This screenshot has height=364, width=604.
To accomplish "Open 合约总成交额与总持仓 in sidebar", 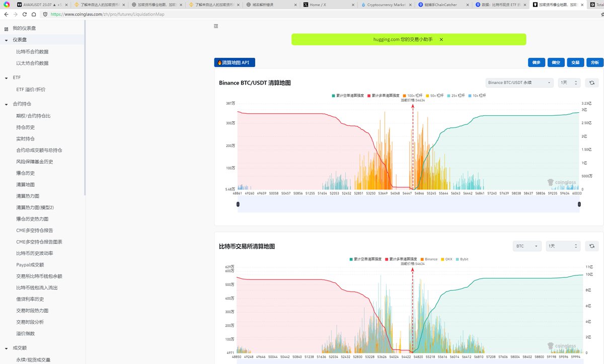I will coord(39,150).
